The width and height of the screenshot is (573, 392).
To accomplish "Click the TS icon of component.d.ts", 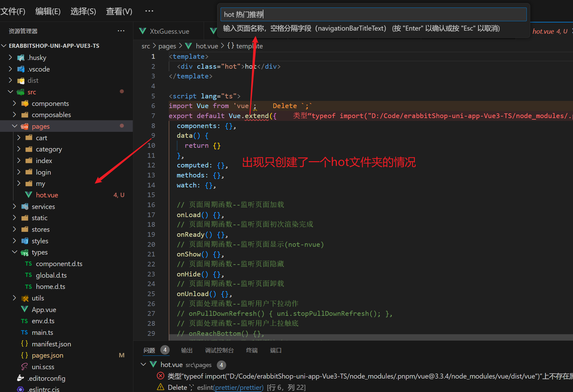I will point(28,264).
